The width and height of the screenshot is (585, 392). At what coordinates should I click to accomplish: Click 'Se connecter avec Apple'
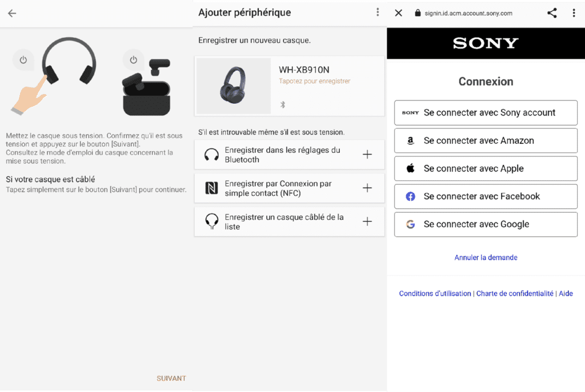click(486, 168)
